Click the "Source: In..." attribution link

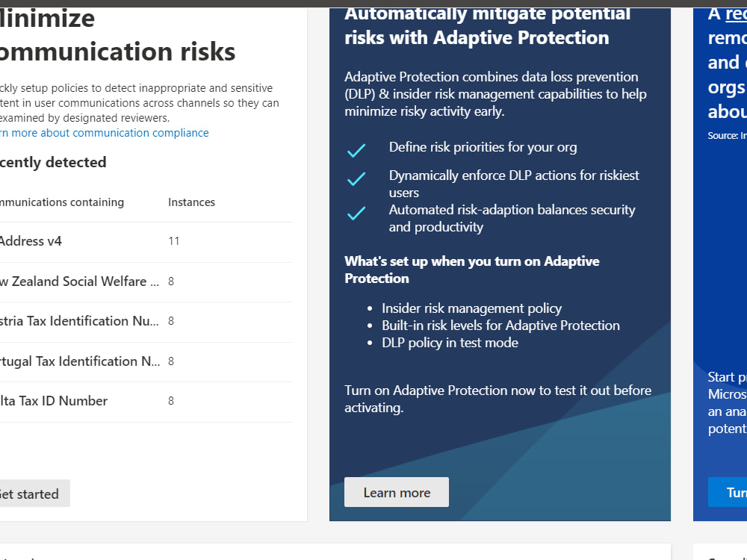tap(723, 135)
